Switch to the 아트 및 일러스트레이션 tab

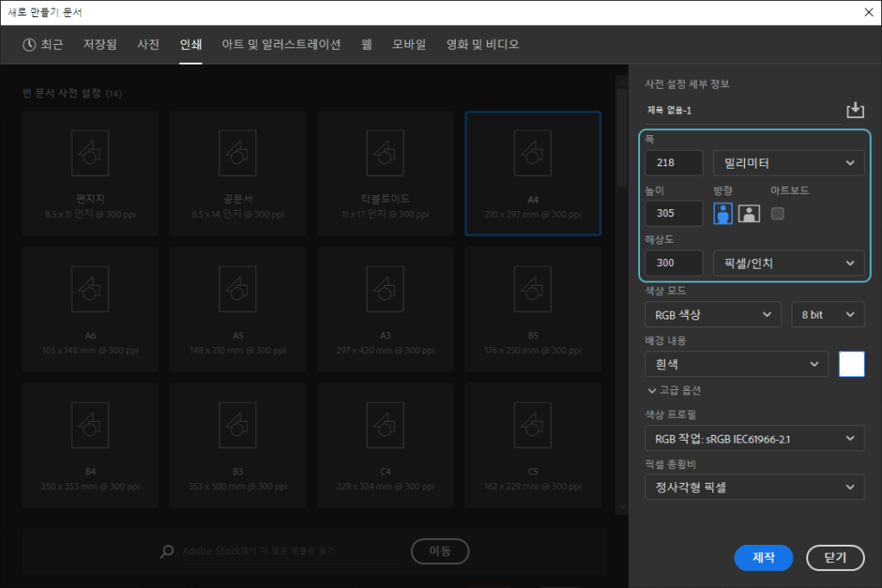(x=281, y=45)
